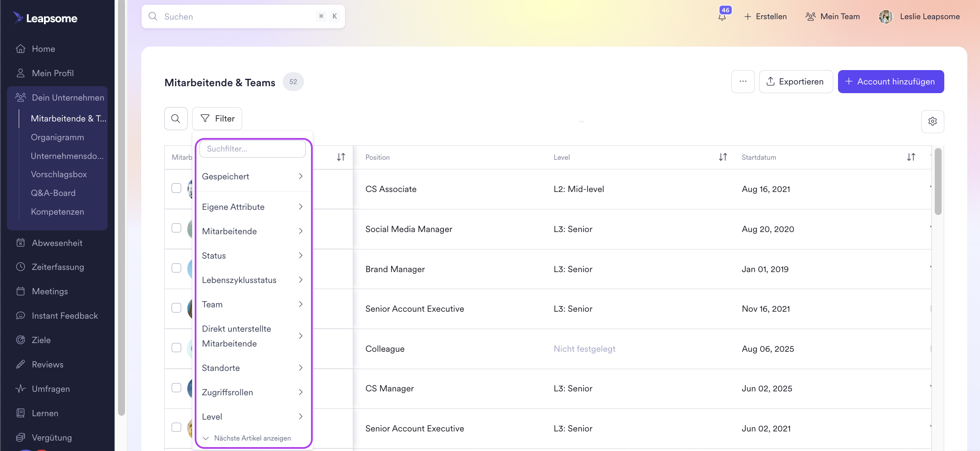Click the Exportieren button
Screen dimensions: 980x451
pyautogui.click(x=795, y=81)
